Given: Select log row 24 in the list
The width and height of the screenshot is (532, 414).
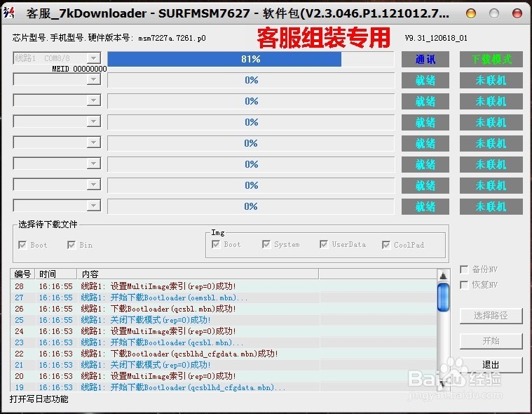Looking at the screenshot, I should coord(224,331).
